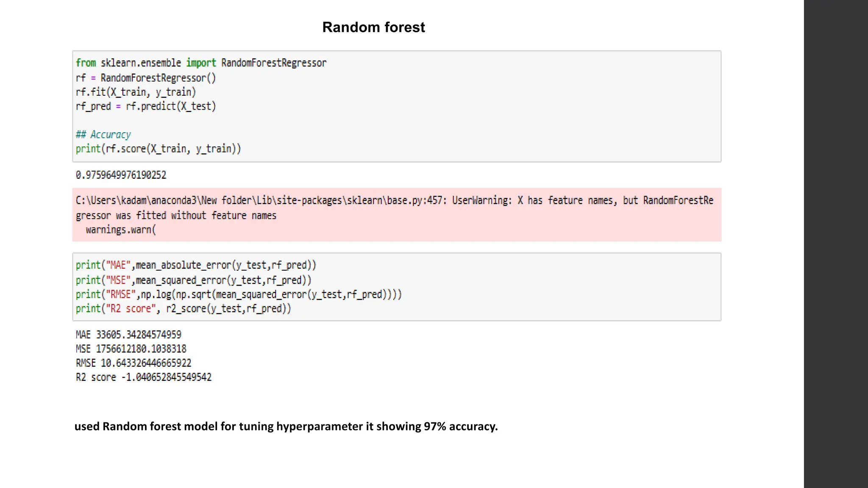
Task: Click the rf_pred = rf.predict(X_test) line
Action: [x=146, y=106]
